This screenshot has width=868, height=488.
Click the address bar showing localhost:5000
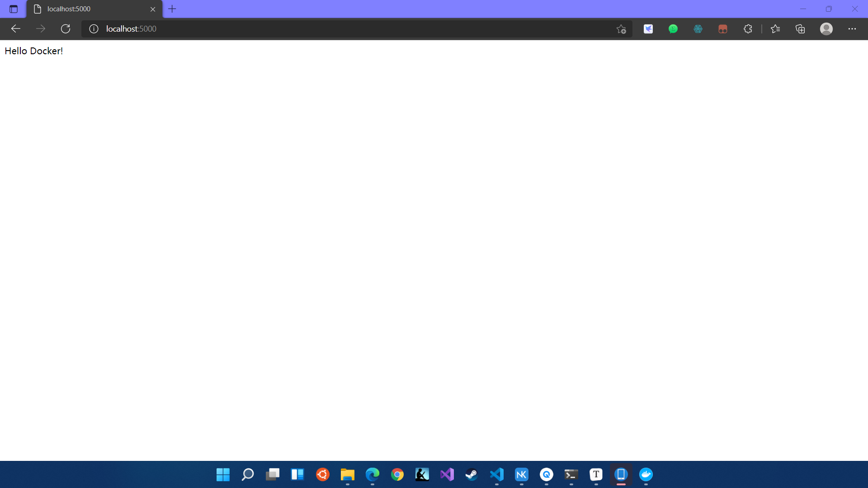click(x=316, y=29)
